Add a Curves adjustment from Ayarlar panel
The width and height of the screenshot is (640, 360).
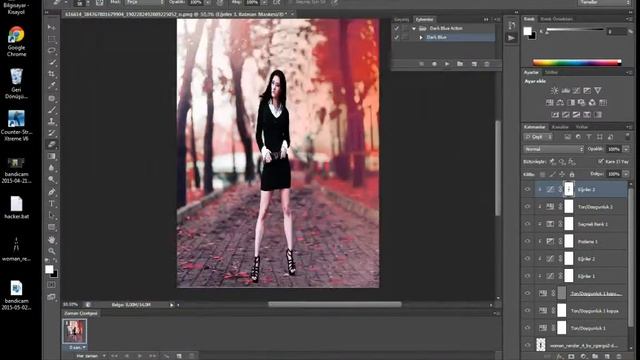(x=576, y=91)
